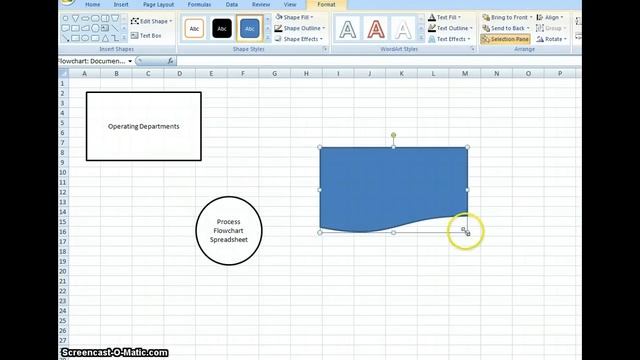This screenshot has width=640, height=360.
Task: Pick the trapezoid shape in Insert Shapes gallery
Action: (115, 18)
